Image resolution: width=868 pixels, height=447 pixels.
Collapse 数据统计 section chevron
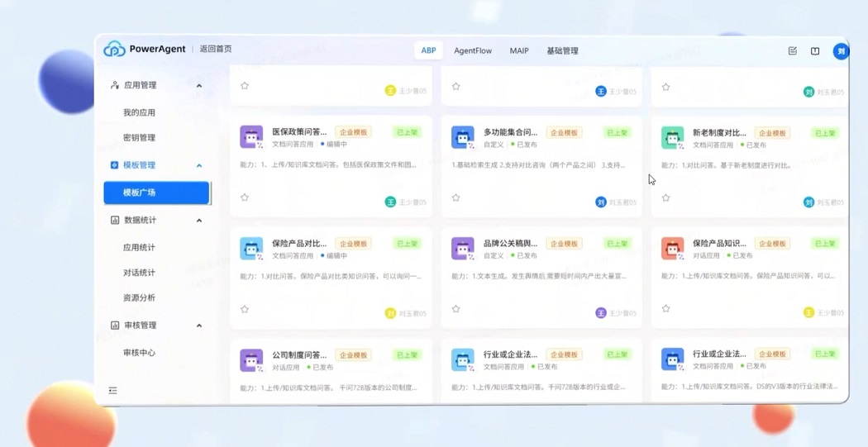(199, 221)
